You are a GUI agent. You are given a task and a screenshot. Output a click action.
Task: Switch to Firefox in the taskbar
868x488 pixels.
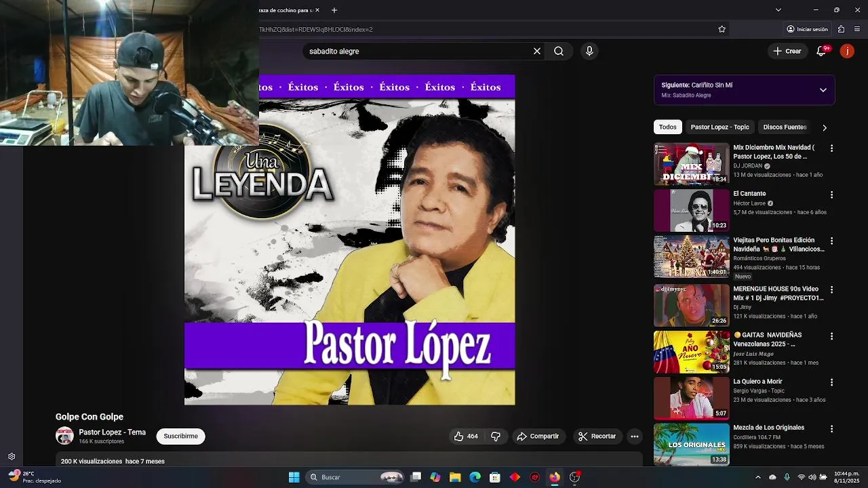[555, 477]
